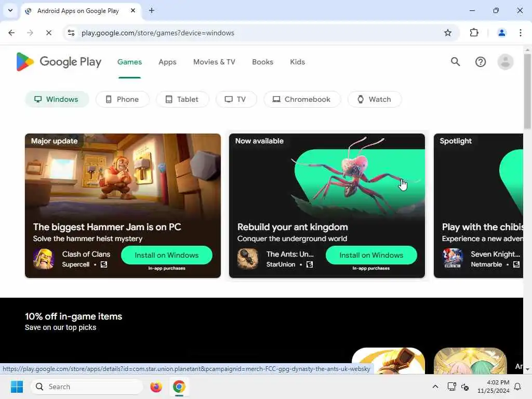Click the taskbar clock showing 4:02 PM
This screenshot has height=399, width=532.
494,387
